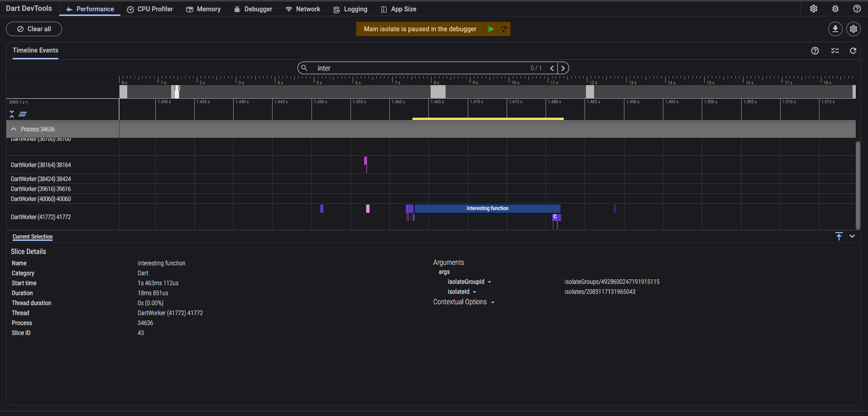
Task: Click the Process value 34636
Action: coord(145,323)
